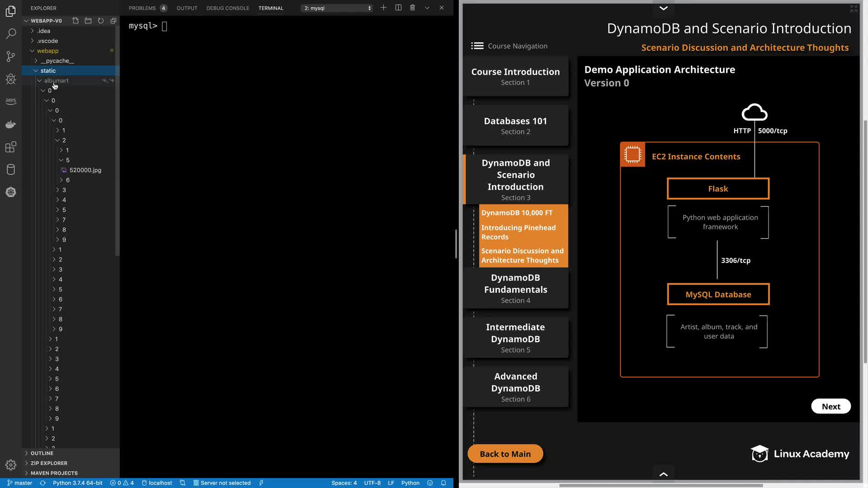Open the Search view in activity bar

click(11, 34)
